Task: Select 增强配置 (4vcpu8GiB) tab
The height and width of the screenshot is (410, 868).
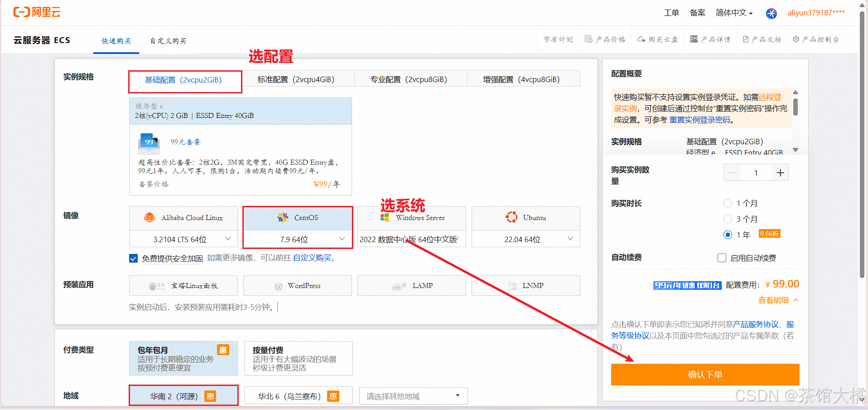Action: point(523,79)
